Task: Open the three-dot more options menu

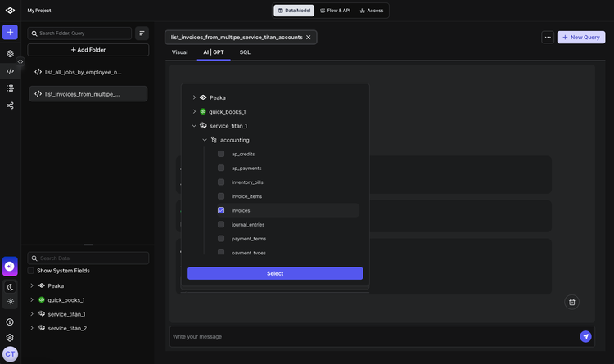Action: 547,37
